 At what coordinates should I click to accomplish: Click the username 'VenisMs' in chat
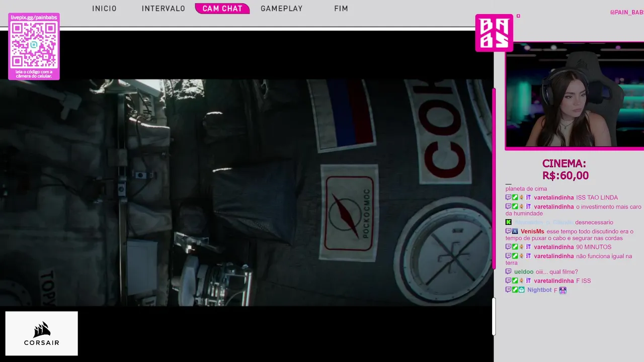pos(532,231)
